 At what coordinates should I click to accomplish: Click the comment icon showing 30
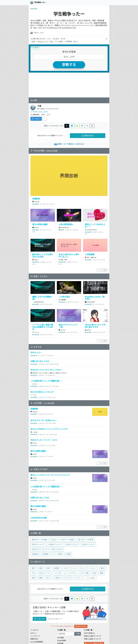(x=63, y=39)
